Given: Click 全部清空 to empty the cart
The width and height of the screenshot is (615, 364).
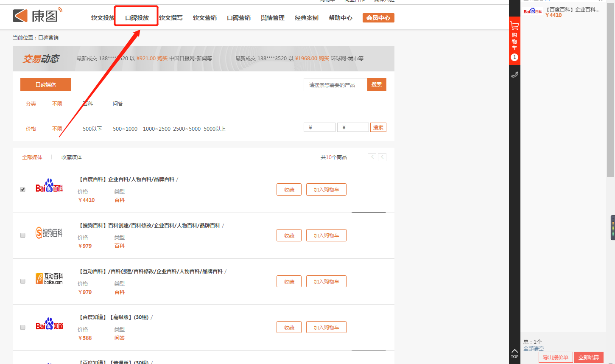Looking at the screenshot, I should pos(534,349).
